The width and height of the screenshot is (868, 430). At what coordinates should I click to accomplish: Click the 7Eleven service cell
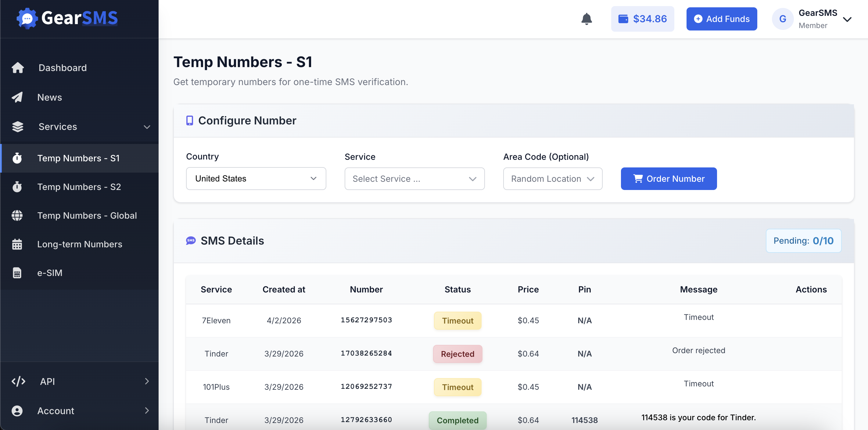pos(216,321)
